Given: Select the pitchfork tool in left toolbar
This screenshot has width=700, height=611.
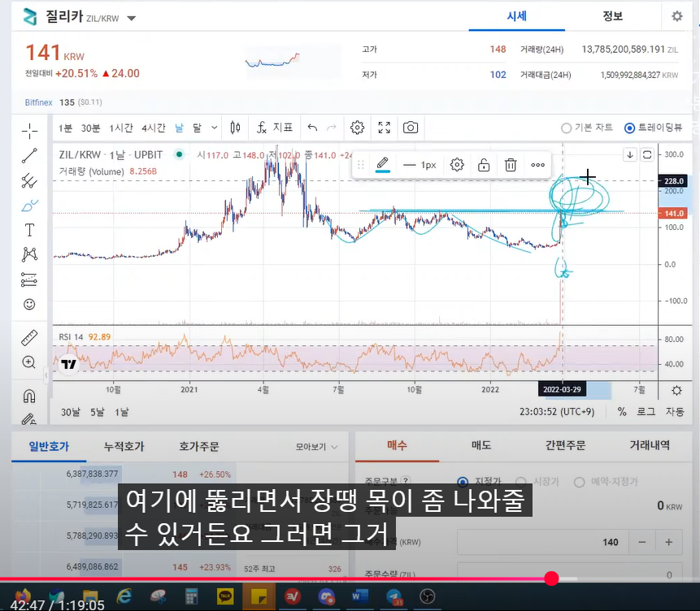Looking at the screenshot, I should pos(29,180).
